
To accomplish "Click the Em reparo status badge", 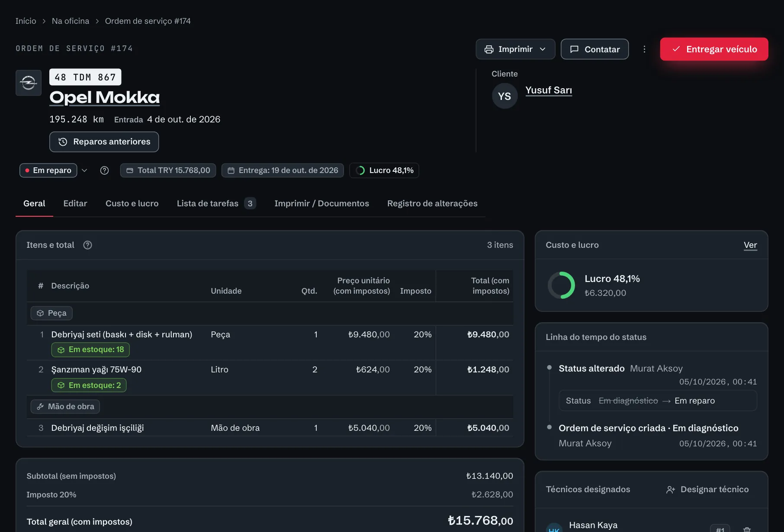I will click(x=48, y=170).
